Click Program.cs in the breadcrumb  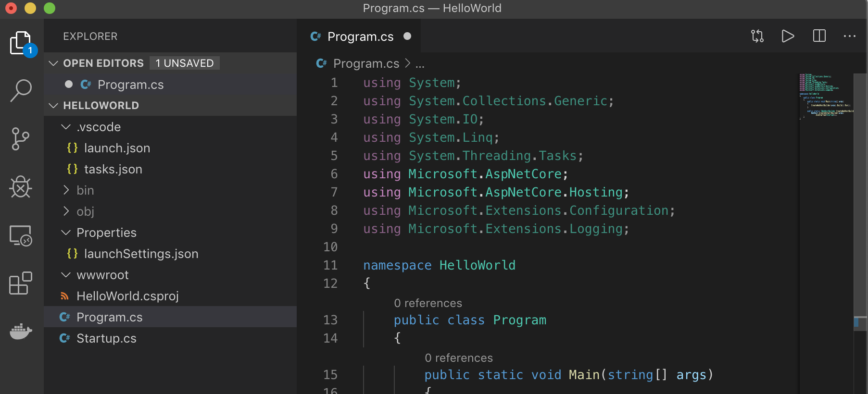tap(366, 63)
